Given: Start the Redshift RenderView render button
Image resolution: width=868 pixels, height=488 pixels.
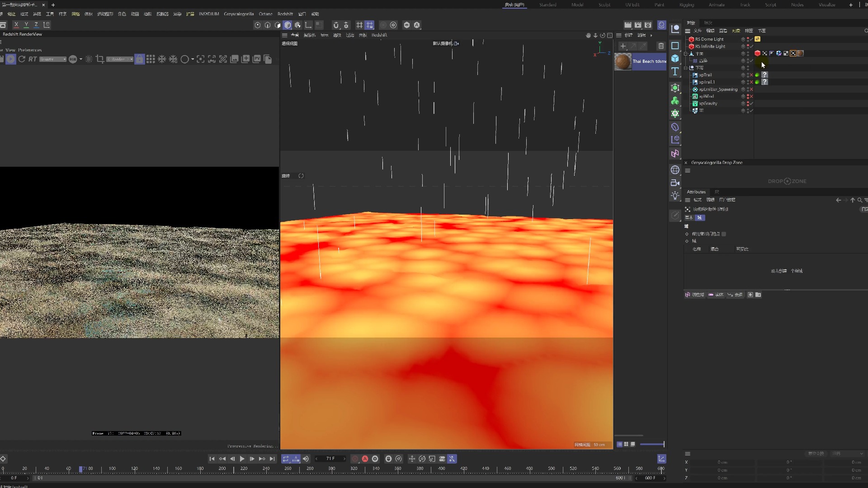Looking at the screenshot, I should pyautogui.click(x=11, y=59).
